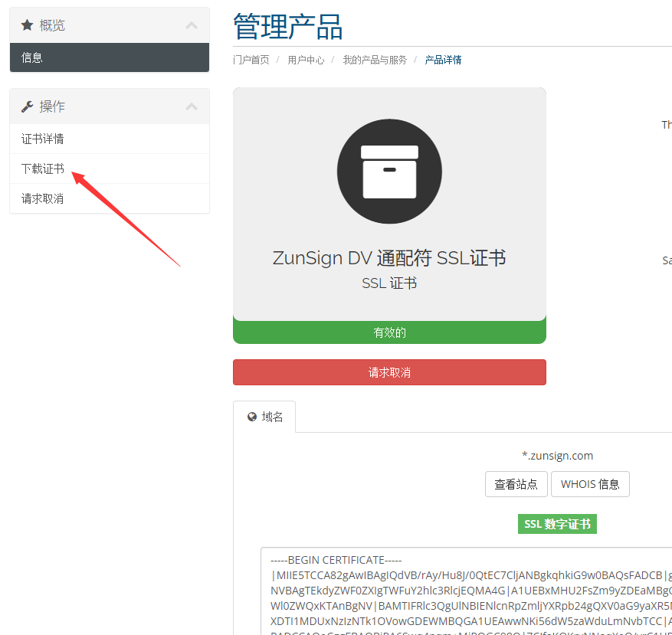Viewport: 672px width, 635px height.
Task: Click the *.zunsign.com domain text
Action: pos(557,456)
